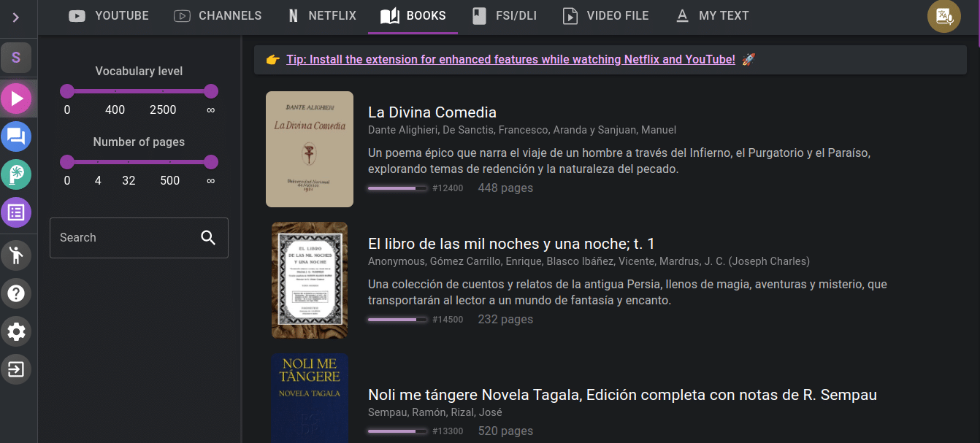This screenshot has height=443, width=980.
Task: Click right handle of Vocabulary level slider
Action: 211,91
